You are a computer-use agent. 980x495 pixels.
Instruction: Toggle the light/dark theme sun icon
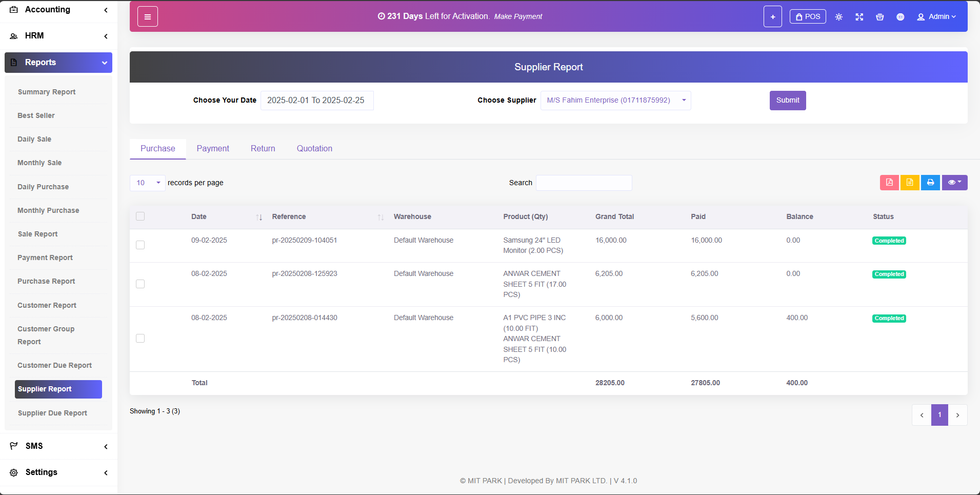click(x=839, y=17)
